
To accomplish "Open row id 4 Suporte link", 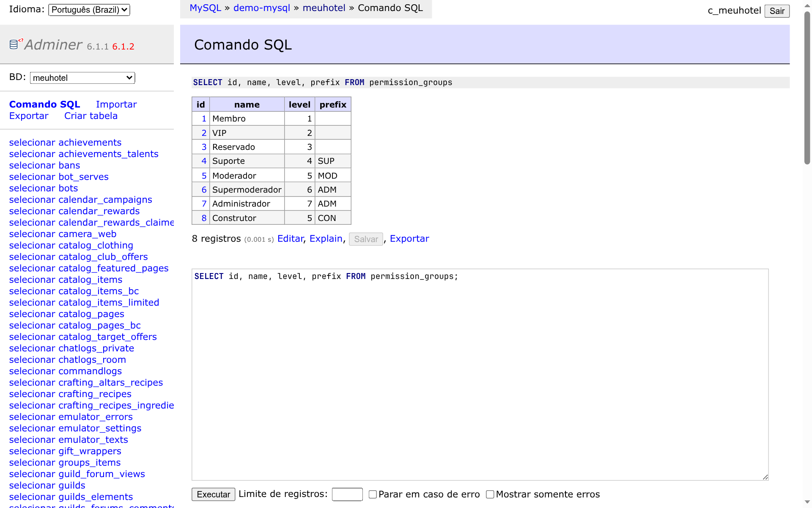I will [204, 161].
